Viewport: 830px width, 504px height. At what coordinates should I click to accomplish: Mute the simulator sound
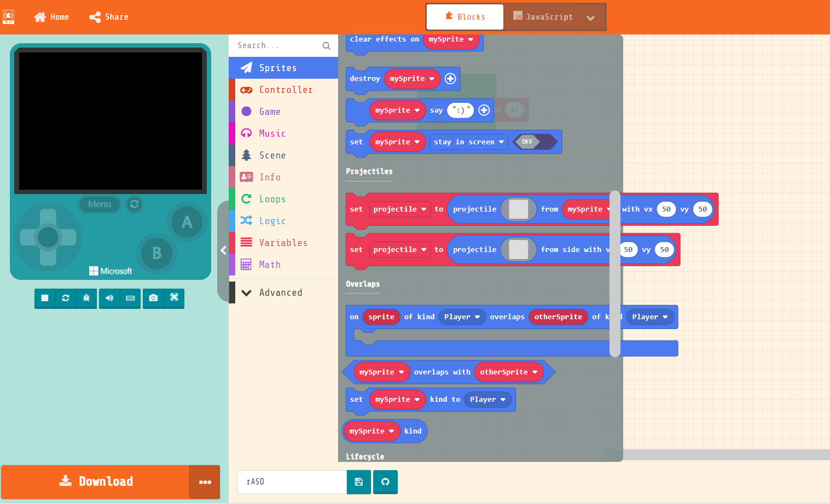[109, 298]
